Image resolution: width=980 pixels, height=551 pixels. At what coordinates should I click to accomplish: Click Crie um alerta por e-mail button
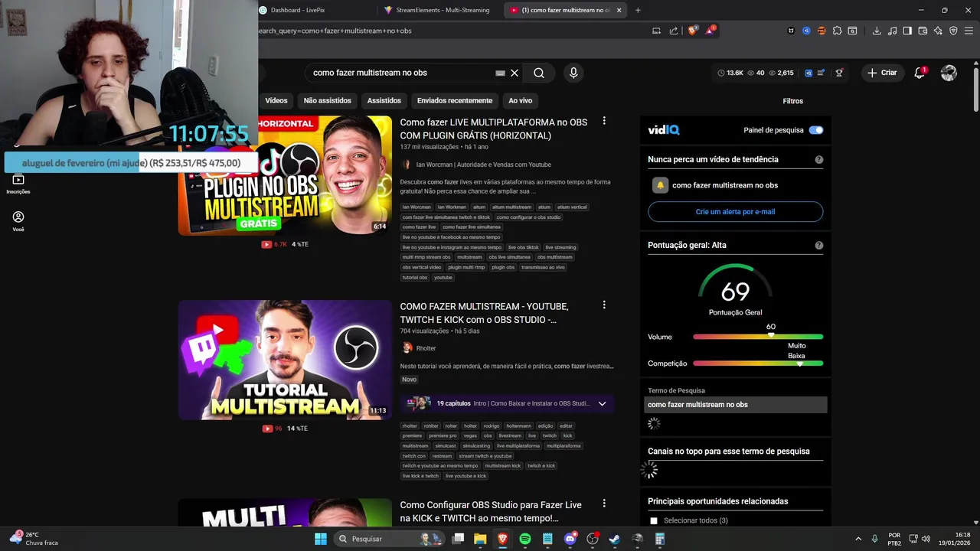point(735,211)
